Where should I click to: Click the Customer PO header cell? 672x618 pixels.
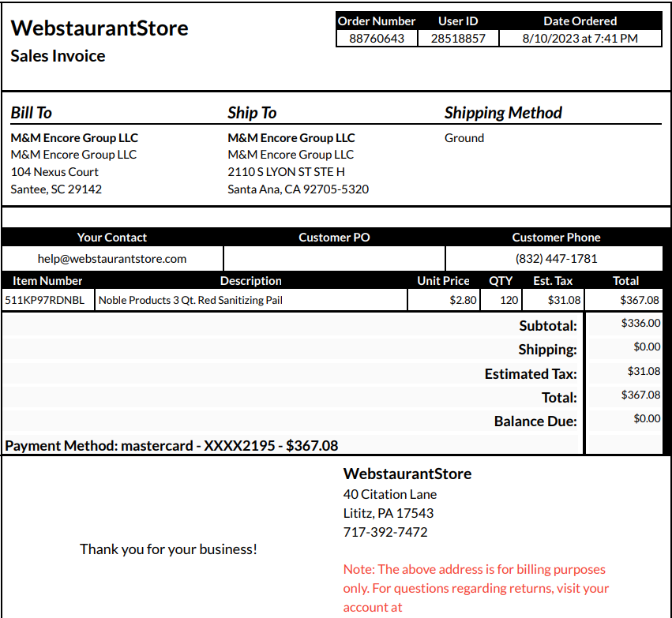[334, 238]
